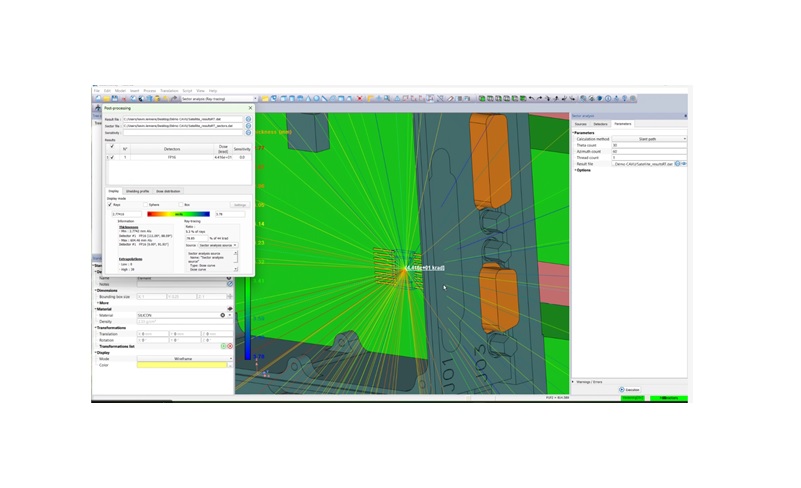The width and height of the screenshot is (801, 488).
Task: Click the pencil/eraser toolbar icon
Action: coord(450,99)
